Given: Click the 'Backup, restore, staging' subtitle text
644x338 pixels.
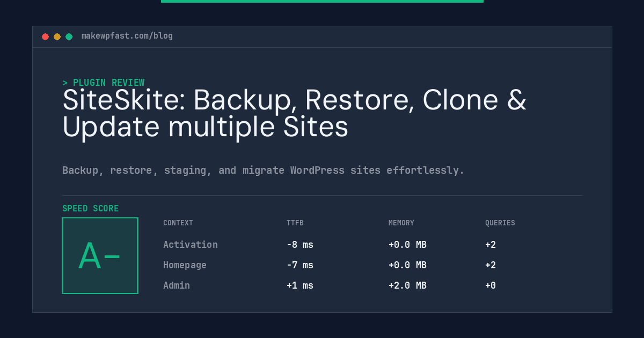Looking at the screenshot, I should pyautogui.click(x=264, y=170).
